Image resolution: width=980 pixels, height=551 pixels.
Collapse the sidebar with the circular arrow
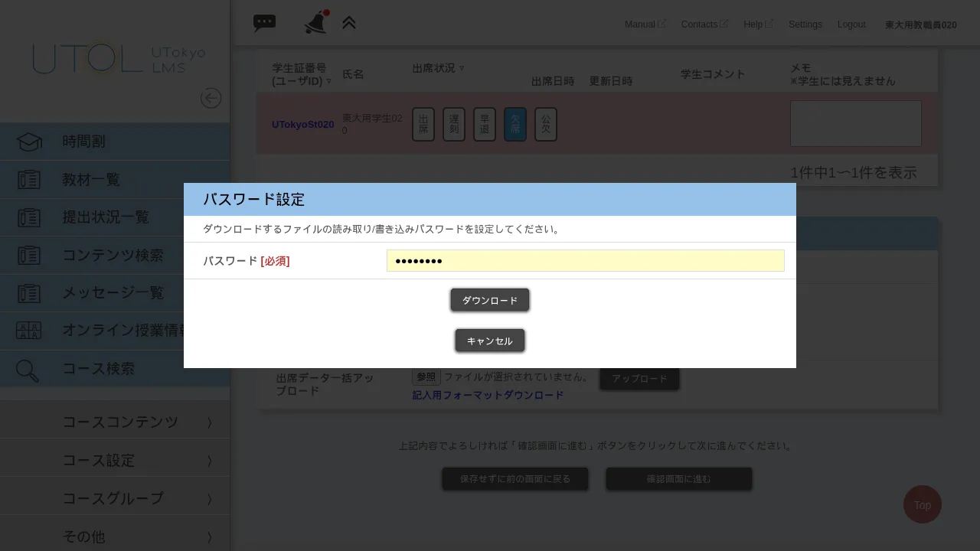pos(211,98)
